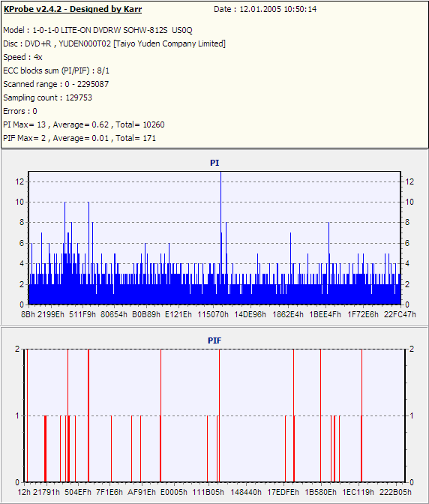This screenshot has width=429, height=504.
Task: Click the E0005h label on PIF axis
Action: (173, 492)
